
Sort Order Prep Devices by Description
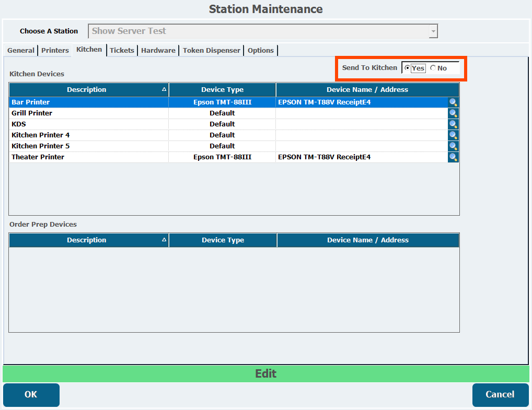pyautogui.click(x=87, y=240)
